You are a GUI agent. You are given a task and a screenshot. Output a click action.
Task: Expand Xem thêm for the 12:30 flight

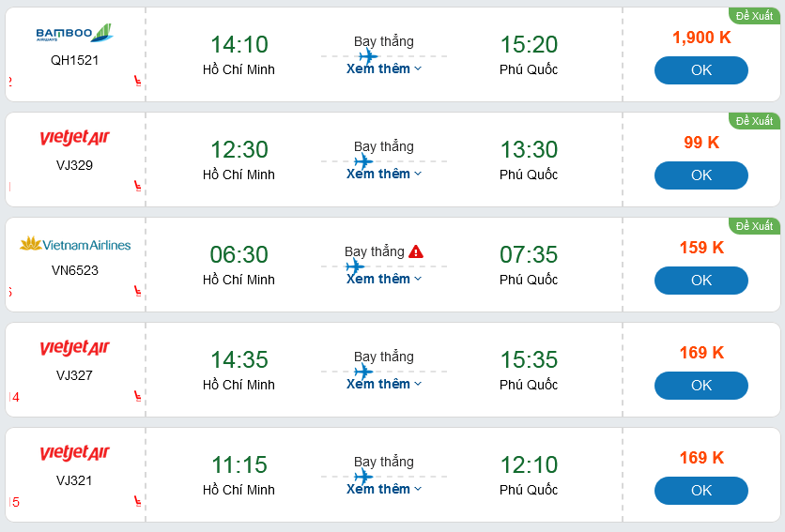click(x=384, y=174)
